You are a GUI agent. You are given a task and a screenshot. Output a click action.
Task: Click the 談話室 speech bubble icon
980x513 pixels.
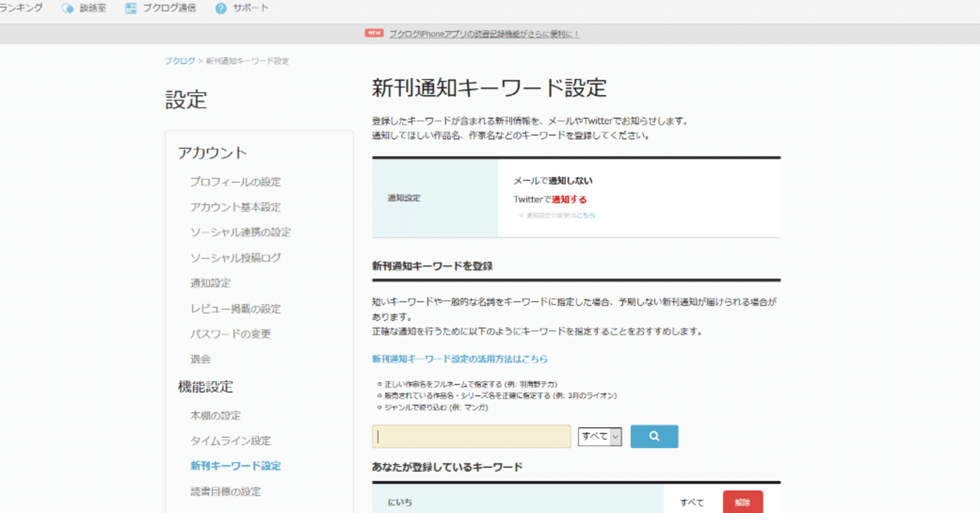click(67, 8)
